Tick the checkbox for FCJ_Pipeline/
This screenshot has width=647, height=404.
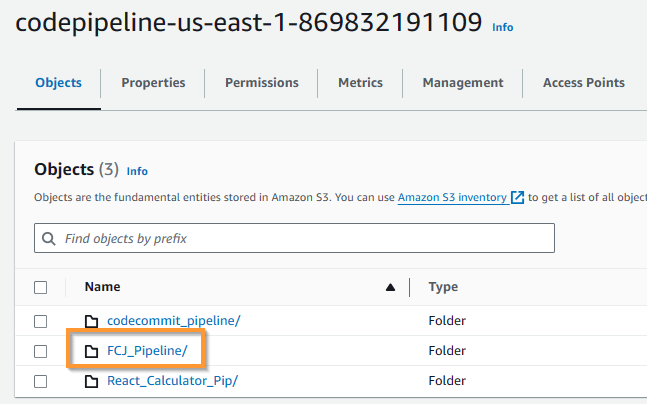pyautogui.click(x=40, y=351)
